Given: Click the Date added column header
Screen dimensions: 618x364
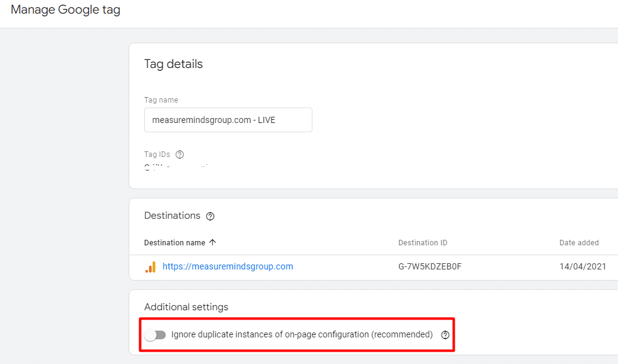Looking at the screenshot, I should (579, 242).
